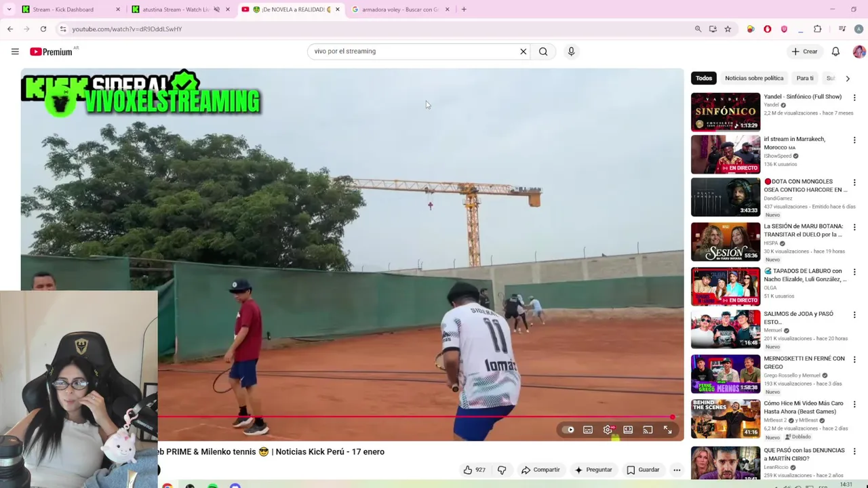Open site information icon in address bar
The height and width of the screenshot is (488, 868).
[x=63, y=29]
